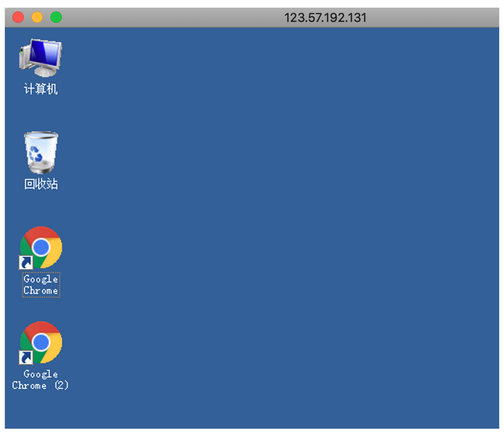Click the 回收站 label text
This screenshot has width=504, height=433.
[x=41, y=184]
